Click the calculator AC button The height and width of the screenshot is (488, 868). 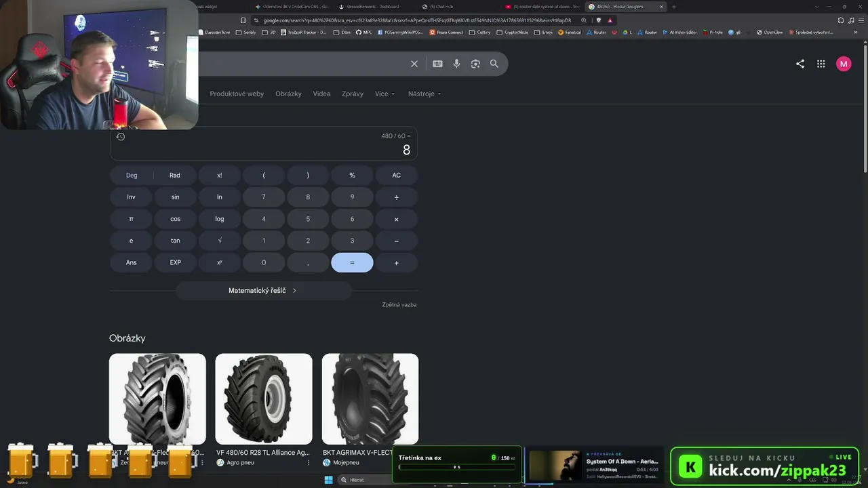pyautogui.click(x=397, y=175)
